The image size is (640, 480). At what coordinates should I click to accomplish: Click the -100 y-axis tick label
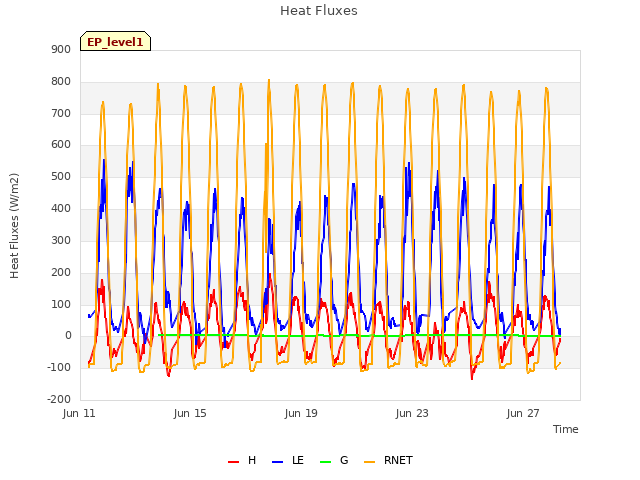coord(60,367)
